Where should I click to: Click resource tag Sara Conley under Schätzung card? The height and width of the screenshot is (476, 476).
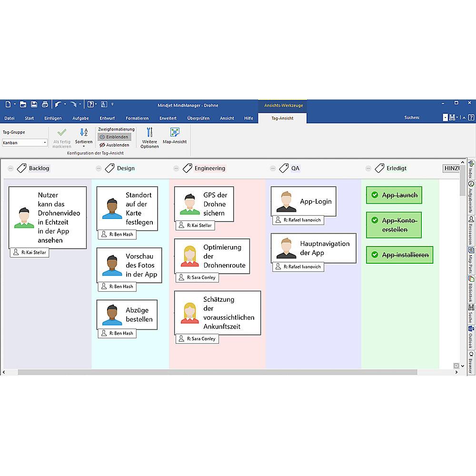197,338
